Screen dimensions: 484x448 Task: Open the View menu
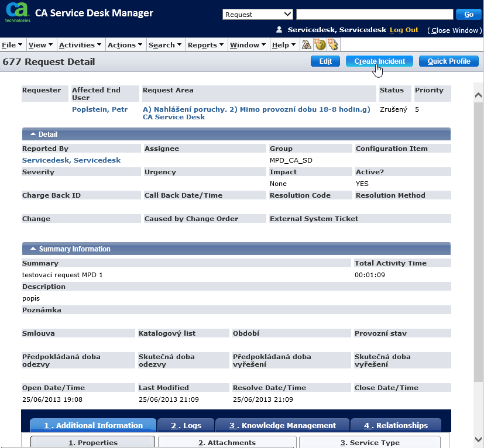40,45
